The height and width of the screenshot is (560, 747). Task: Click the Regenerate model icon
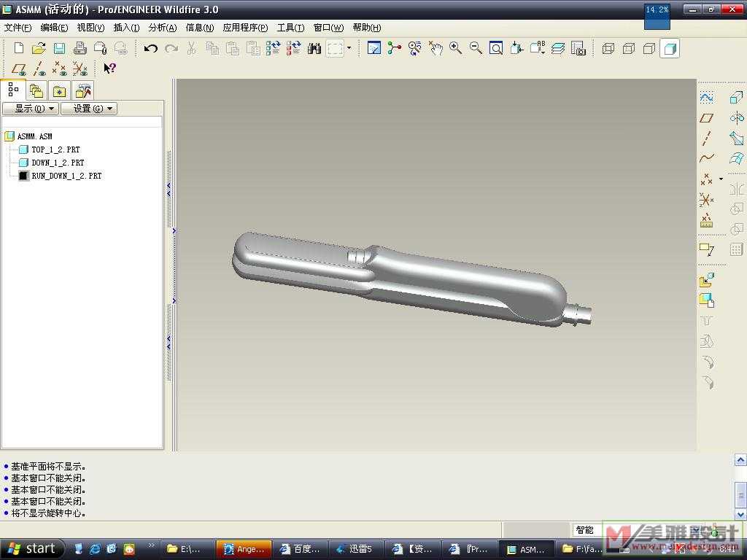pyautogui.click(x=273, y=48)
